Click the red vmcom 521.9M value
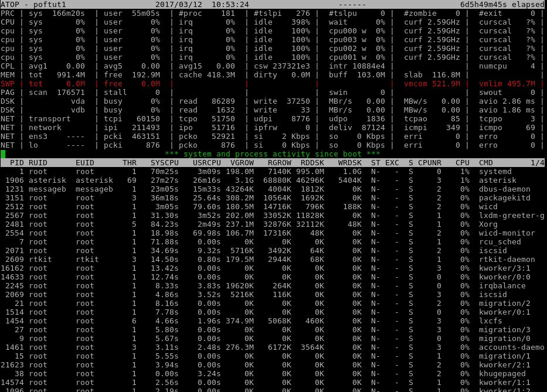The image size is (547, 392). point(432,84)
